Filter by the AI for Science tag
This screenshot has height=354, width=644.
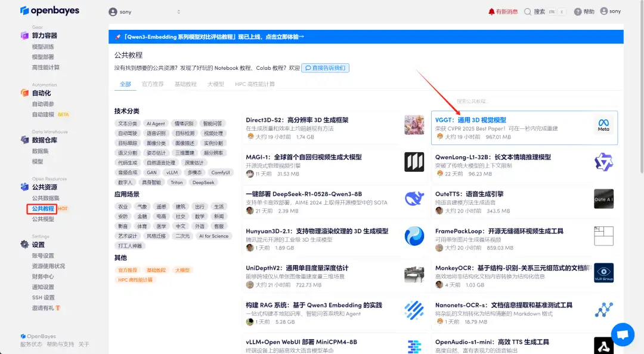coord(213,236)
